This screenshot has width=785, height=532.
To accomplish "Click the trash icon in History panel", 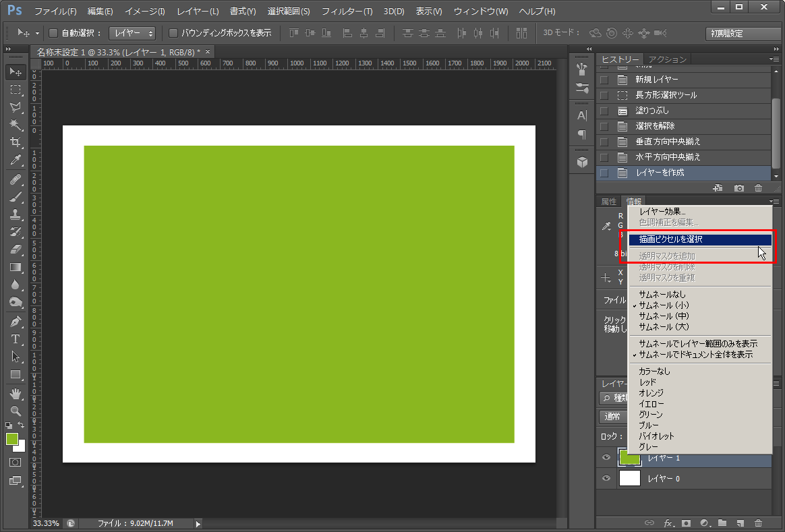I will [759, 188].
